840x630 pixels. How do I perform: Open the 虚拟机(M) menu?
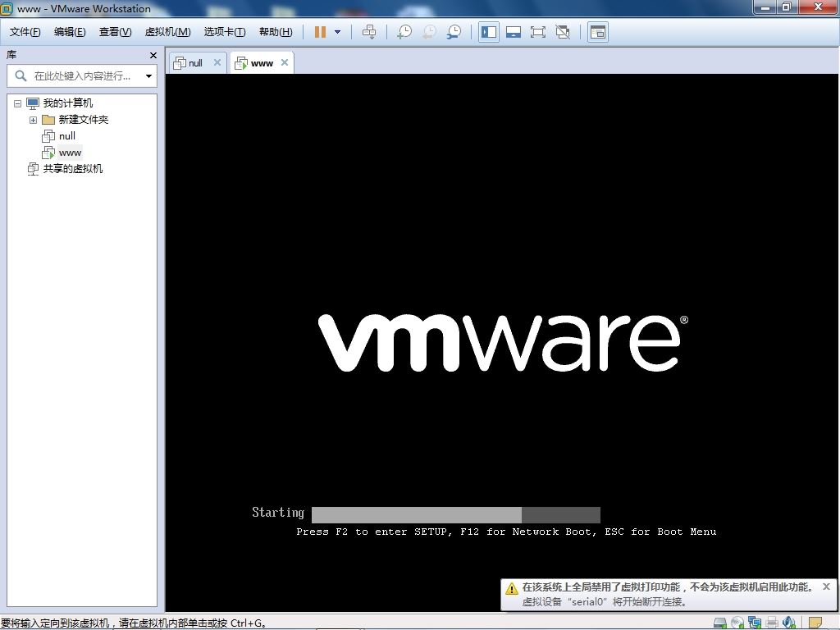(167, 32)
